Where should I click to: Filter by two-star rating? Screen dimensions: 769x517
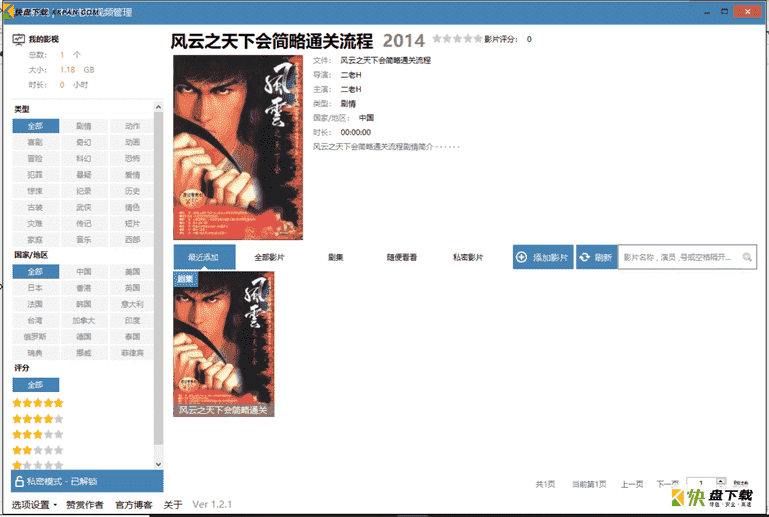click(x=38, y=450)
